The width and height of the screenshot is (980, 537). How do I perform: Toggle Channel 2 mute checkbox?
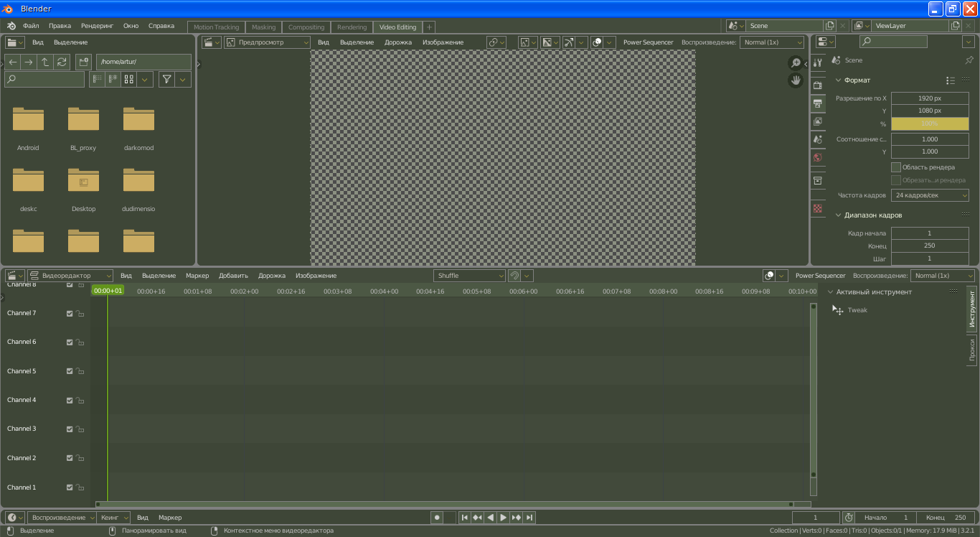click(x=70, y=458)
